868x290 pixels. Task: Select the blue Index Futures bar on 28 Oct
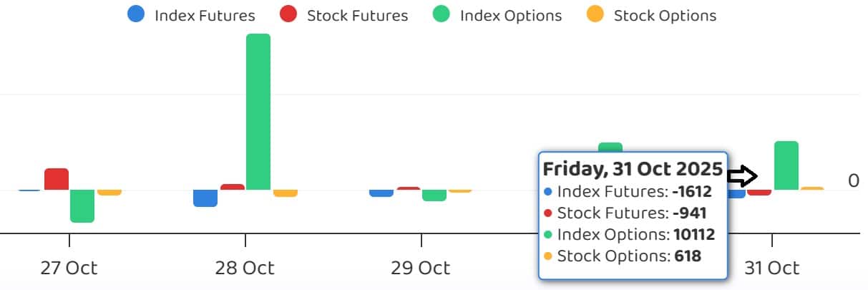point(205,198)
